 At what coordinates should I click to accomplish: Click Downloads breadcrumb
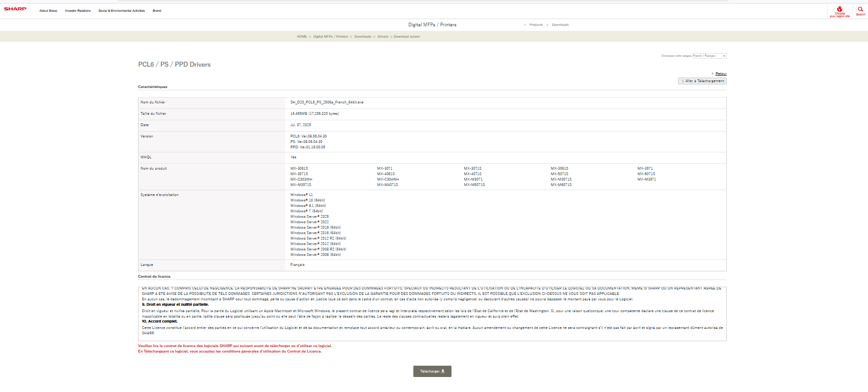click(362, 37)
